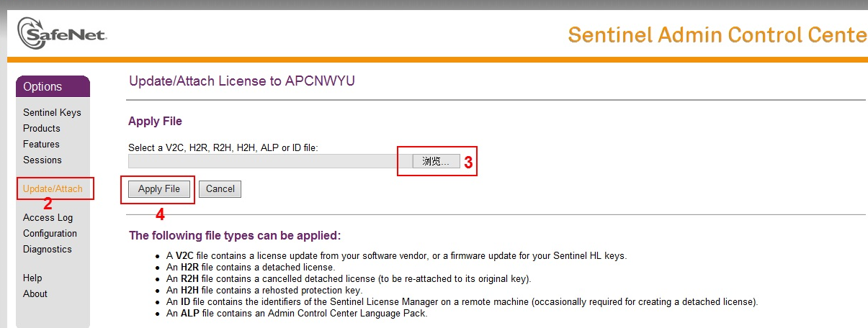Click the ALP Language Pack line
868x328 pixels.
click(x=297, y=313)
